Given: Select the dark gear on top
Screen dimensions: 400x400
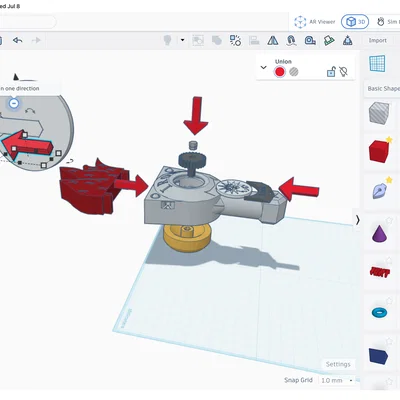Looking at the screenshot, I should point(192,161).
